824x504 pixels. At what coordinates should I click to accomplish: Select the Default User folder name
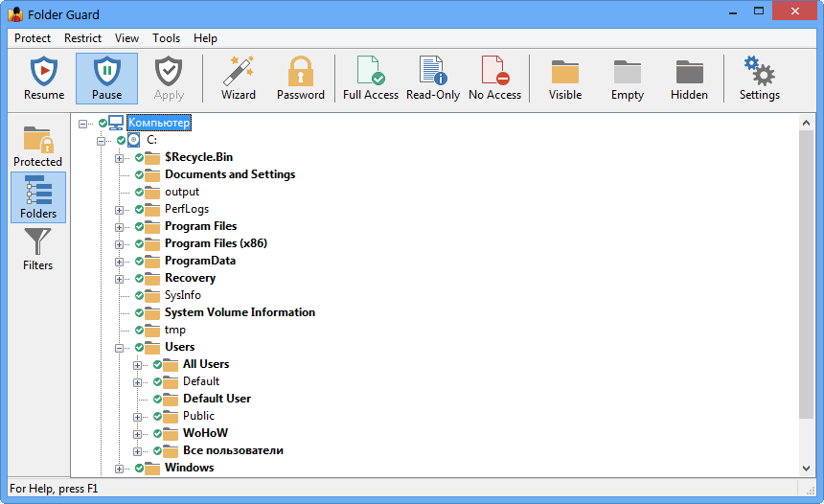click(217, 399)
